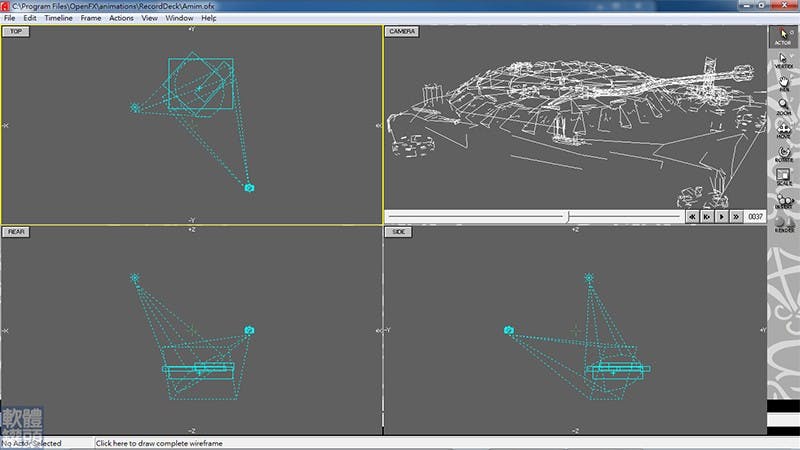The height and width of the screenshot is (450, 800).
Task: Play the animation preview
Action: click(x=721, y=217)
